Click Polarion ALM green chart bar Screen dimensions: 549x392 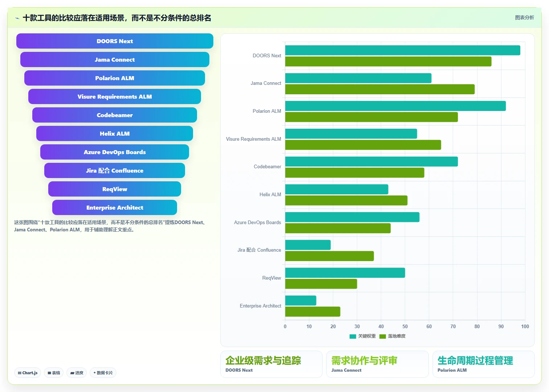pyautogui.click(x=372, y=117)
